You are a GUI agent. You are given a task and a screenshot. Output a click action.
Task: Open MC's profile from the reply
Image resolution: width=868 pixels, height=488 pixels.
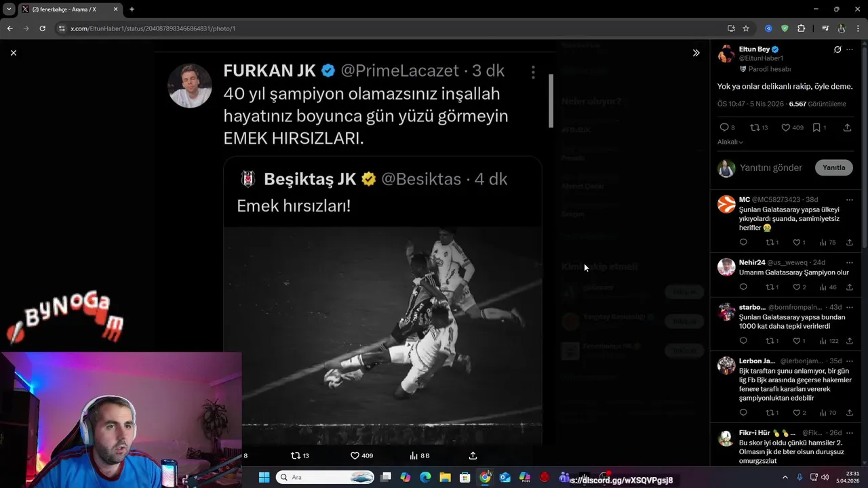[x=745, y=200]
